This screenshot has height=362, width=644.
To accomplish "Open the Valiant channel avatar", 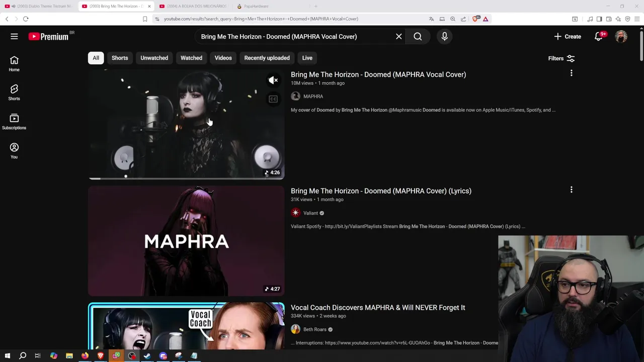I will coord(295,213).
